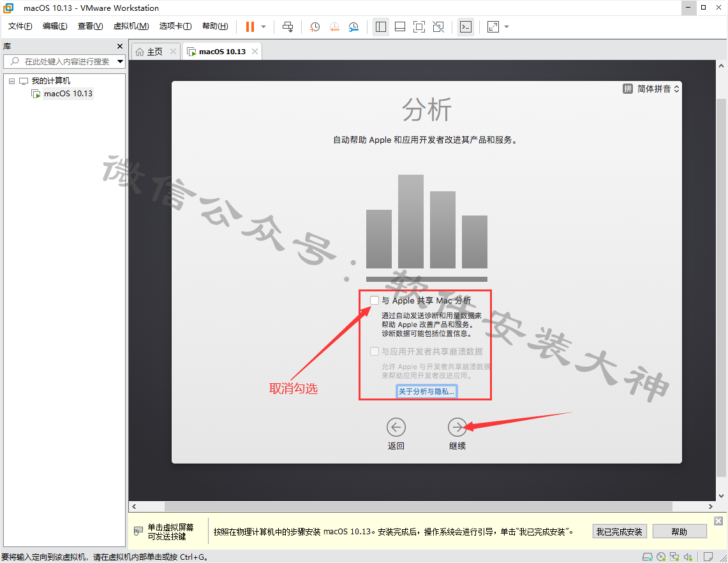This screenshot has height=563, width=728.
Task: Close the 库 library panel
Action: 120,47
